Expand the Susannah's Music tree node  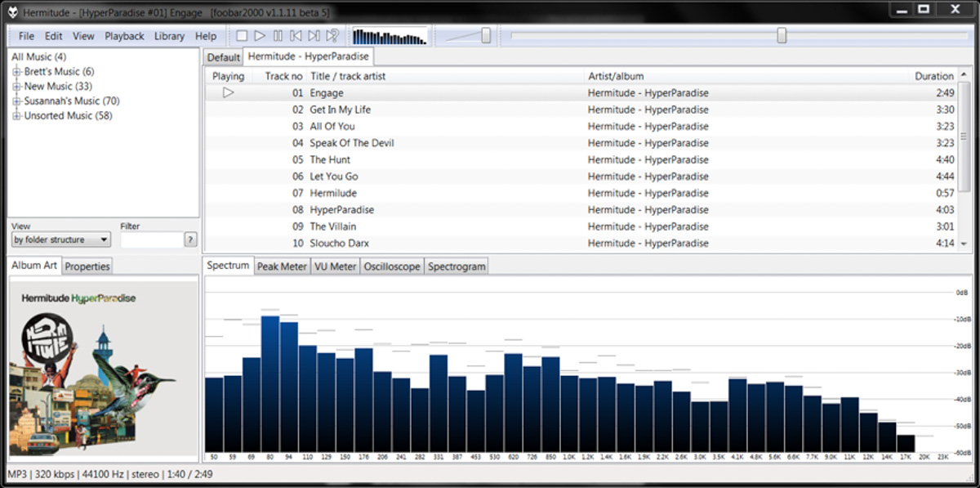pyautogui.click(x=16, y=101)
